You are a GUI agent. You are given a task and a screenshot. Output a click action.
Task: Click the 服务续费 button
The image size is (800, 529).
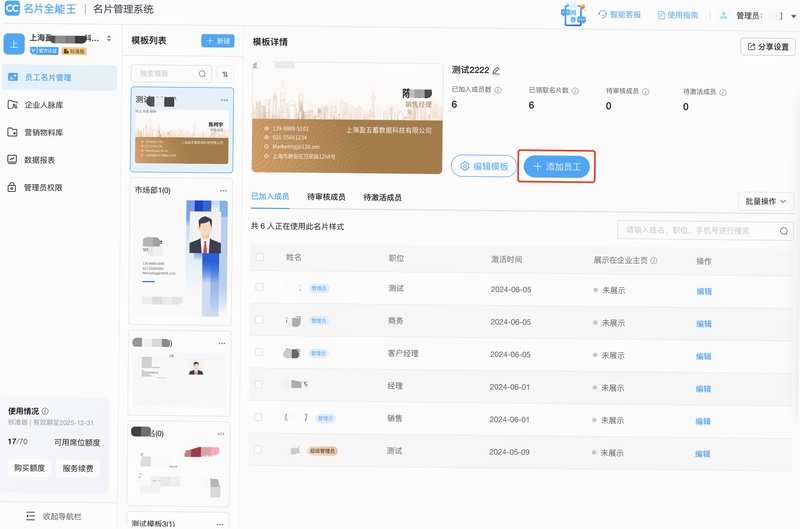(78, 469)
